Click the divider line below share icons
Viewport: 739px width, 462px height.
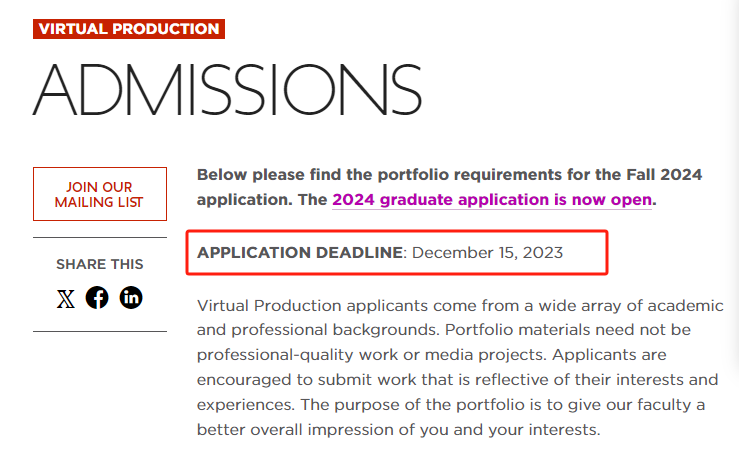point(100,331)
